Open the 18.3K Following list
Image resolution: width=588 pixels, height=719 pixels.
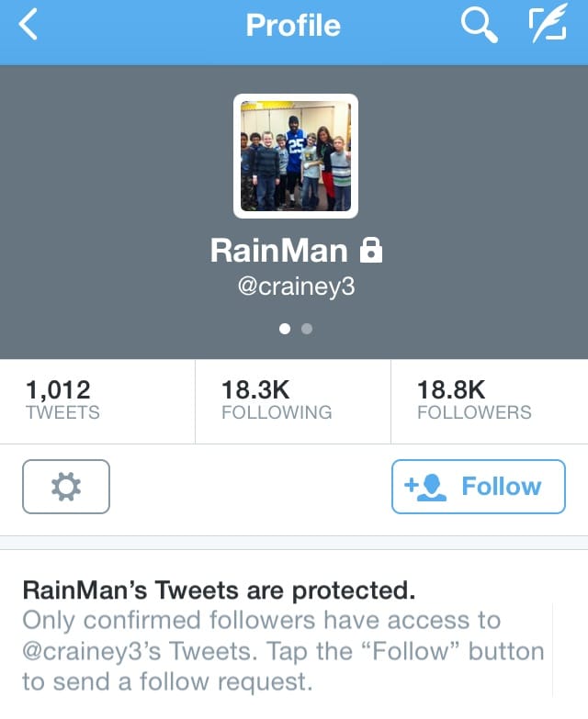(293, 401)
